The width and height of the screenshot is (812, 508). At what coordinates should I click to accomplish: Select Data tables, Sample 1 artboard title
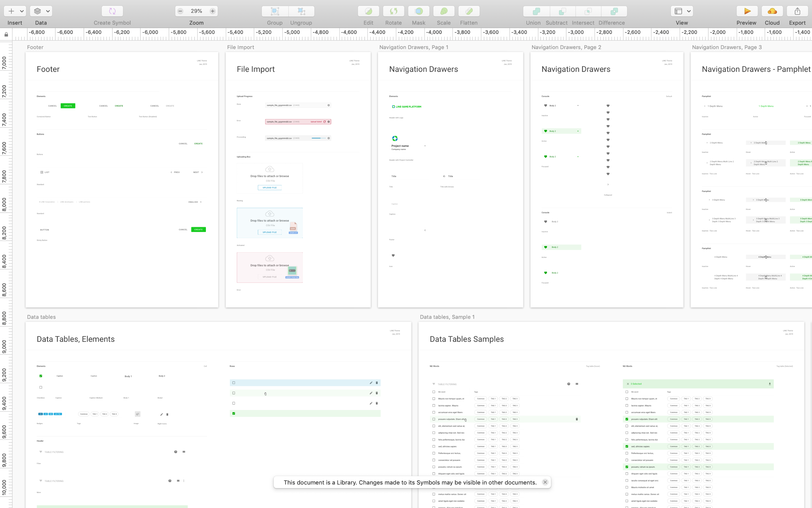447,317
